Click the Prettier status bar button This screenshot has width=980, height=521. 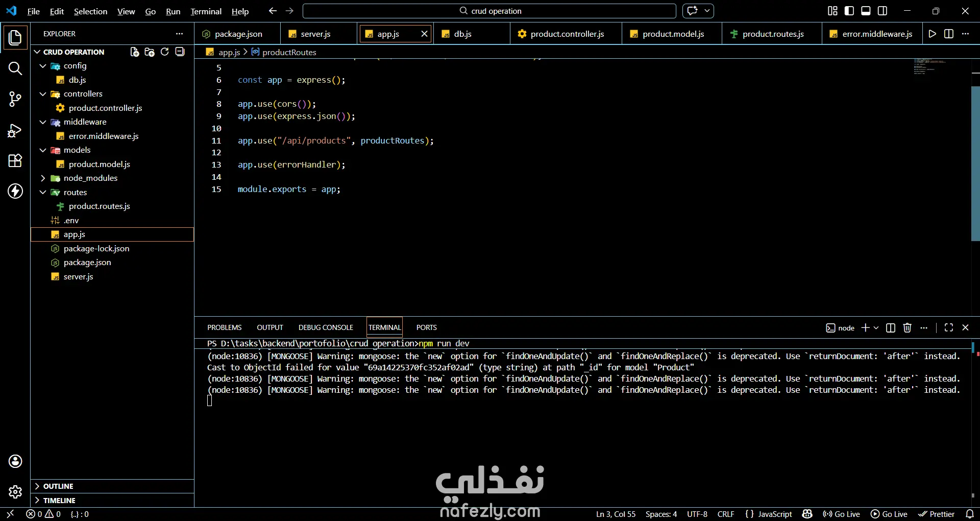936,514
